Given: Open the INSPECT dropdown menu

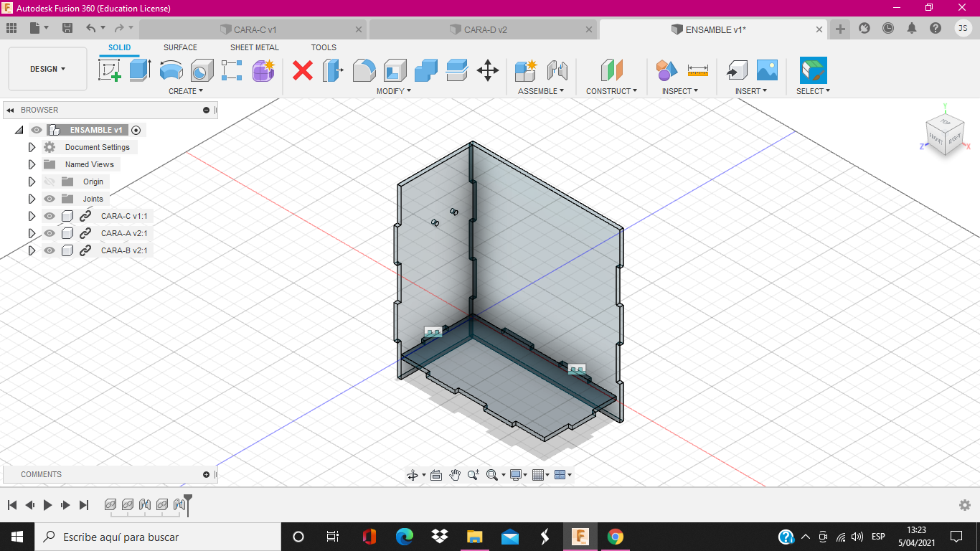Looking at the screenshot, I should pyautogui.click(x=680, y=91).
